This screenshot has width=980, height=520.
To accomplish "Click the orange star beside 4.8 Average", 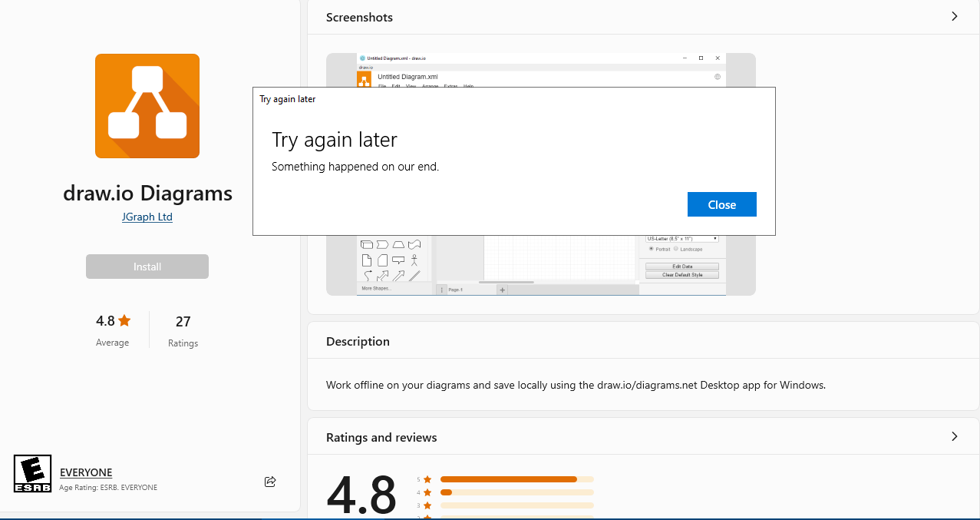I will pyautogui.click(x=124, y=320).
